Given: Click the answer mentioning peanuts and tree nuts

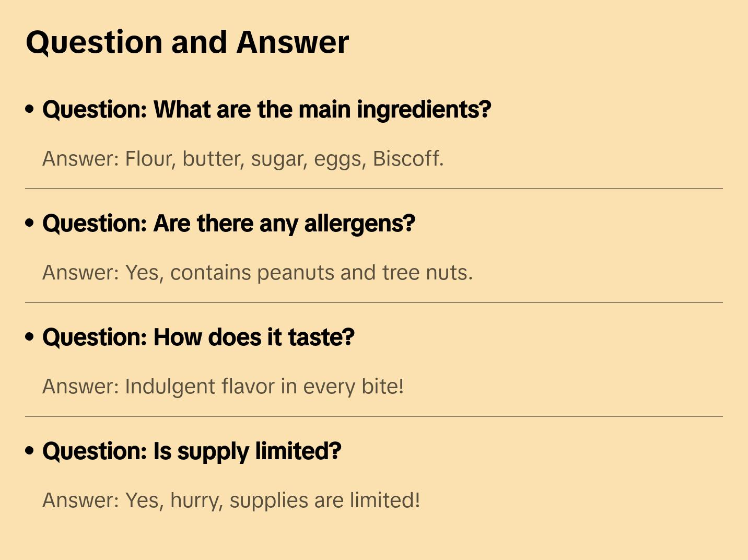Looking at the screenshot, I should click(257, 273).
